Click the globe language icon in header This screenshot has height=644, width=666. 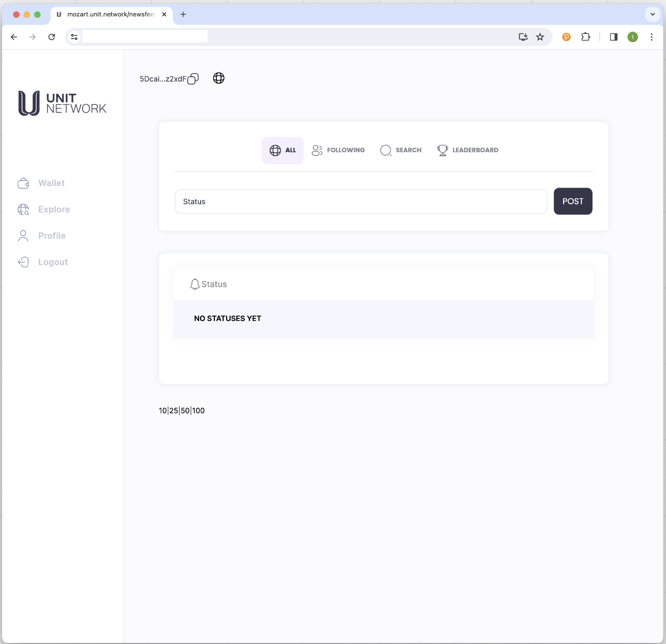point(218,78)
